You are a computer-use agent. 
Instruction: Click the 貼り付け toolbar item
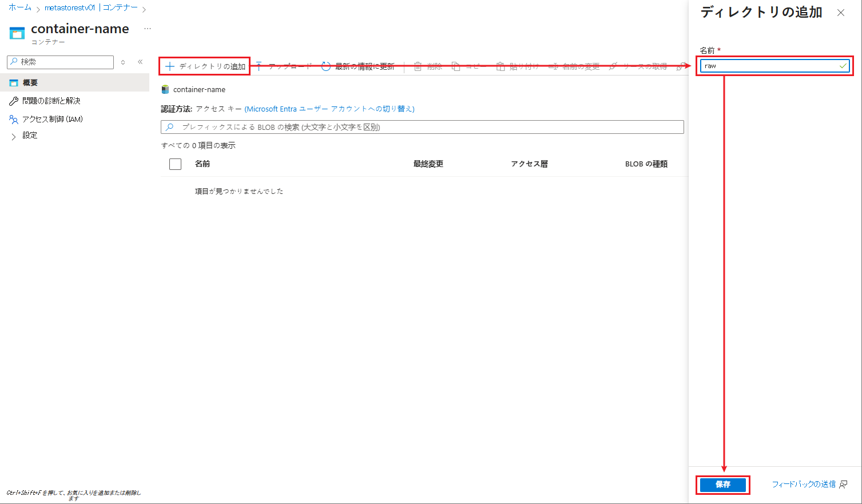[518, 66]
